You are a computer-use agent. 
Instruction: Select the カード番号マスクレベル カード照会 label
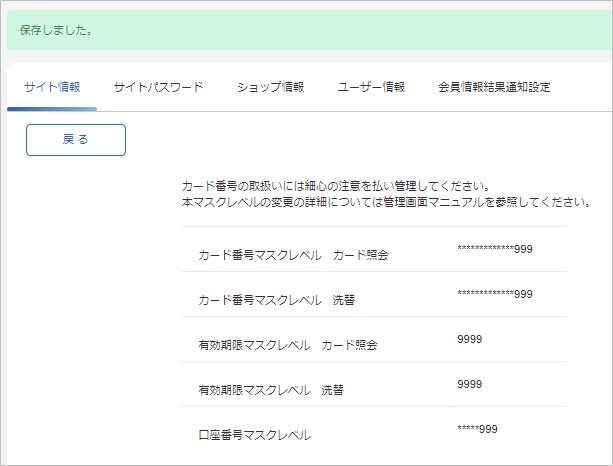293,255
